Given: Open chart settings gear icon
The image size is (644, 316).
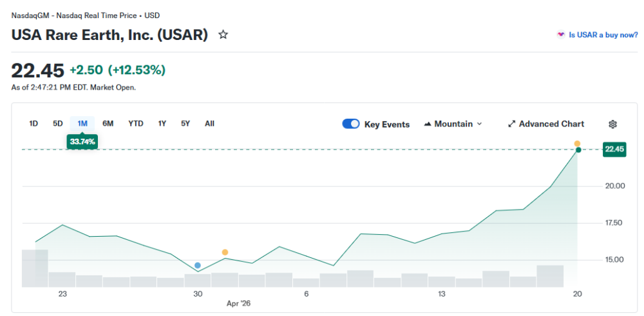Looking at the screenshot, I should pyautogui.click(x=612, y=124).
